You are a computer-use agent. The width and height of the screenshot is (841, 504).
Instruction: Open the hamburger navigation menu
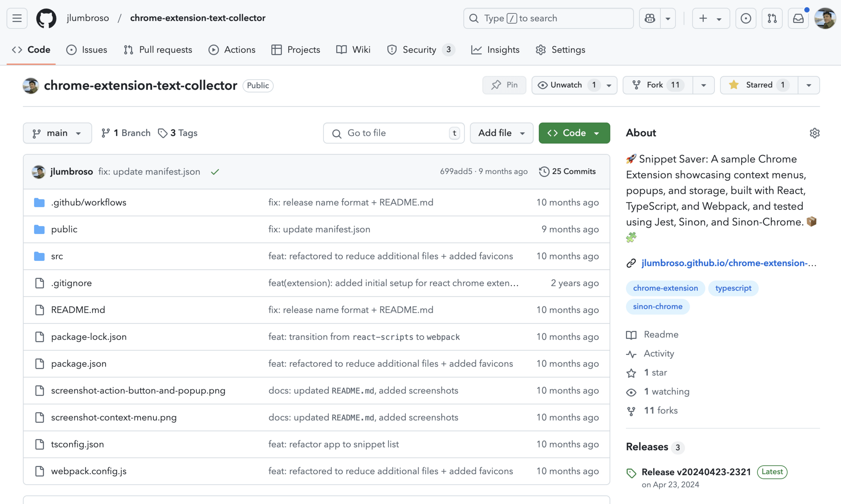coord(17,18)
